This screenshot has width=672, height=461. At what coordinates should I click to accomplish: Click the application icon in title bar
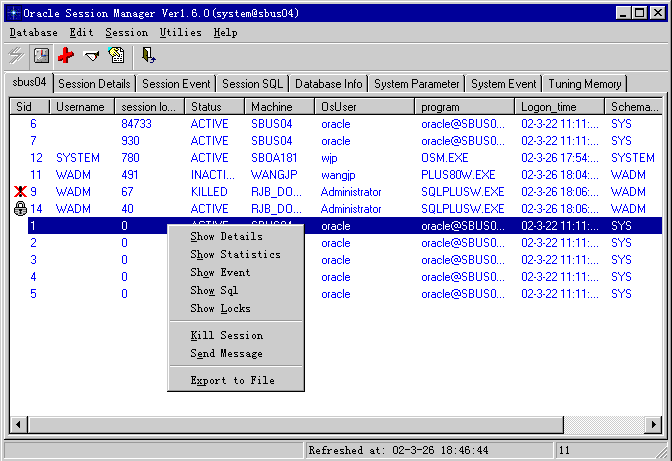click(13, 13)
